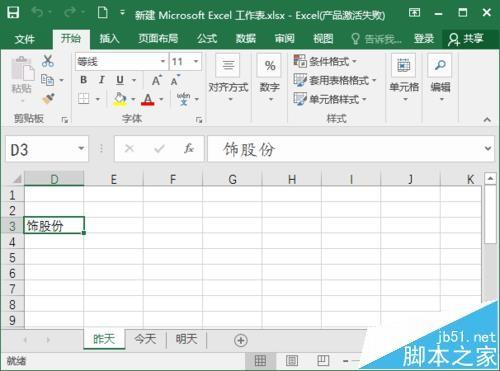Click the Select All corner triangle
500x371 pixels.
17,179
